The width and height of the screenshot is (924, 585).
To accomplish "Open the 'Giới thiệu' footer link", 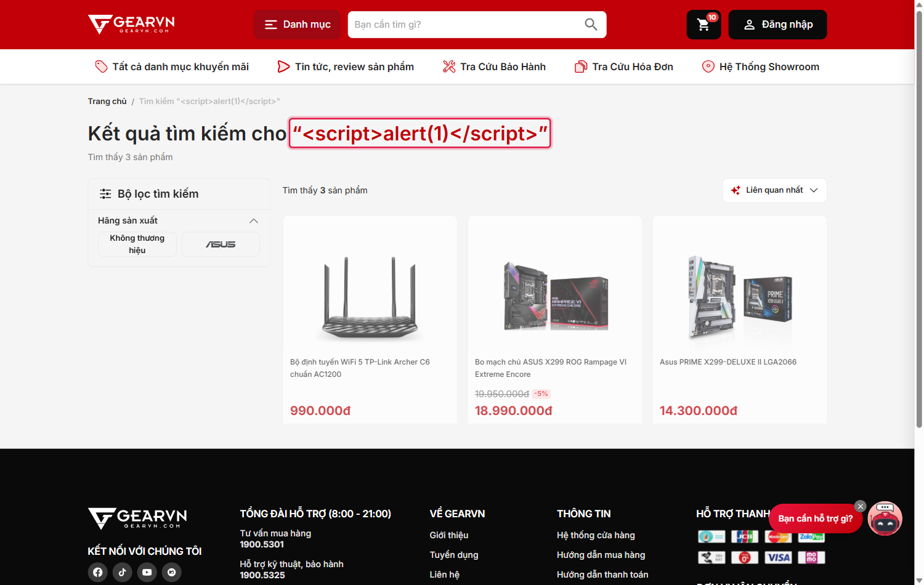I will pos(449,535).
